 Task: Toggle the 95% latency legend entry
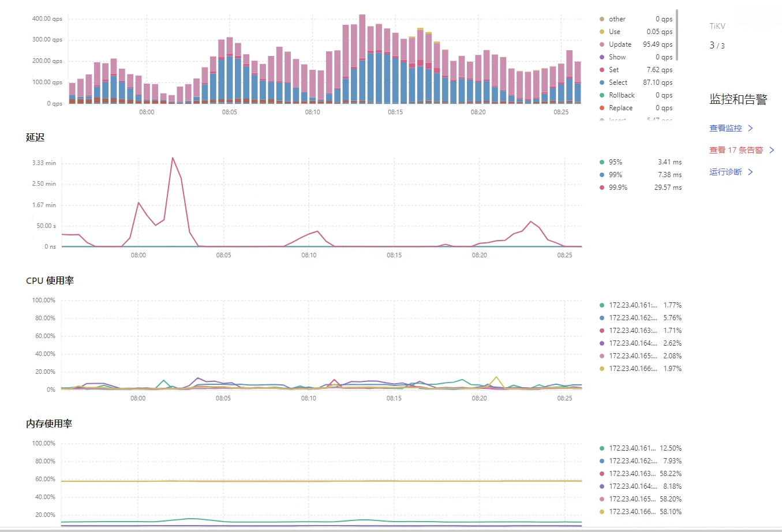click(641, 162)
